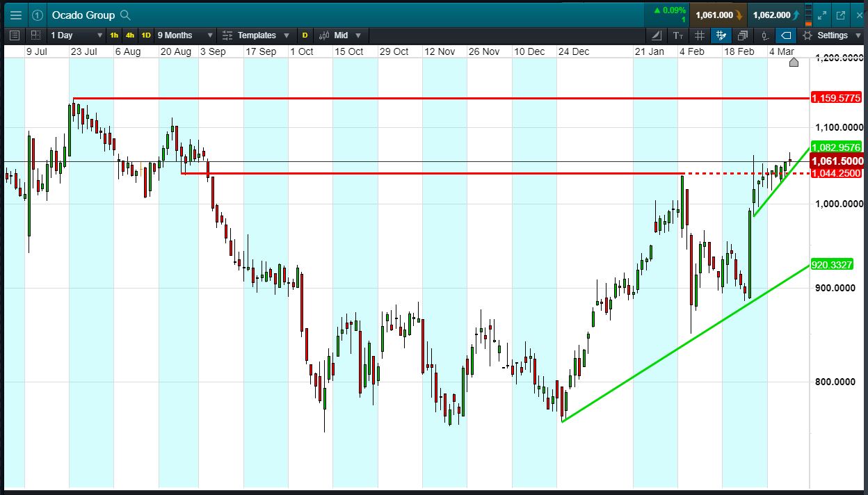868x495 pixels.
Task: Open the list panel icon in toolbar
Action: coord(15,35)
